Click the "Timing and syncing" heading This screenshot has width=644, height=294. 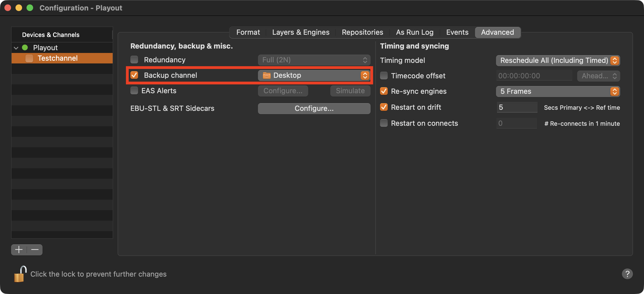point(414,46)
